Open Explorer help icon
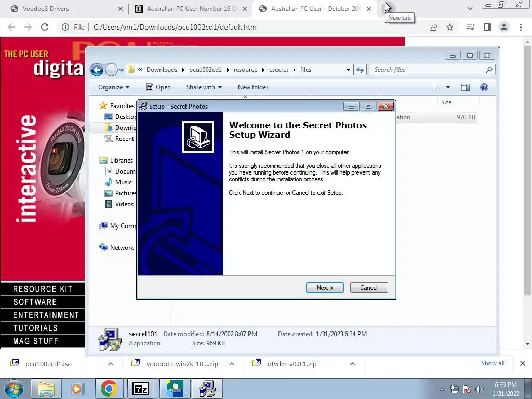532x399 pixels. tap(484, 87)
